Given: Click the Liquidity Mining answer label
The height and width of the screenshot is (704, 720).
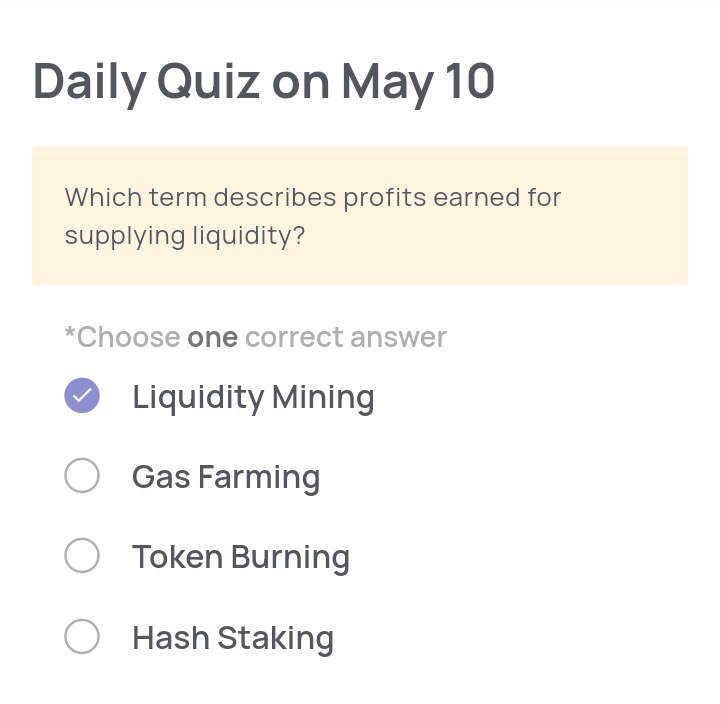Looking at the screenshot, I should [253, 398].
